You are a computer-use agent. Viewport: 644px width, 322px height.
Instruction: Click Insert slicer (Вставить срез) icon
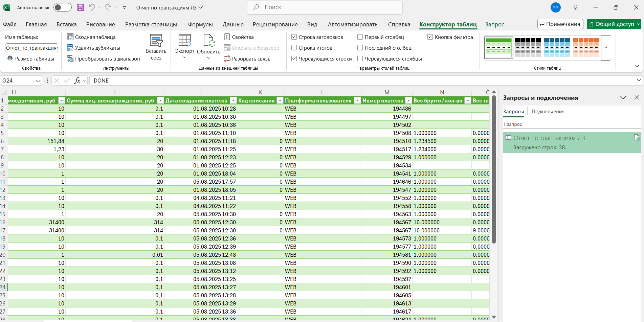point(156,41)
